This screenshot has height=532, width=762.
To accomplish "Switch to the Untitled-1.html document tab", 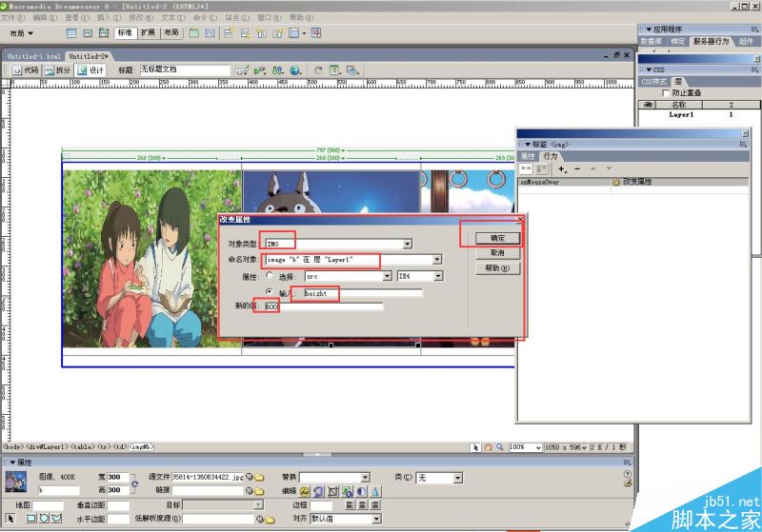I will click(34, 56).
